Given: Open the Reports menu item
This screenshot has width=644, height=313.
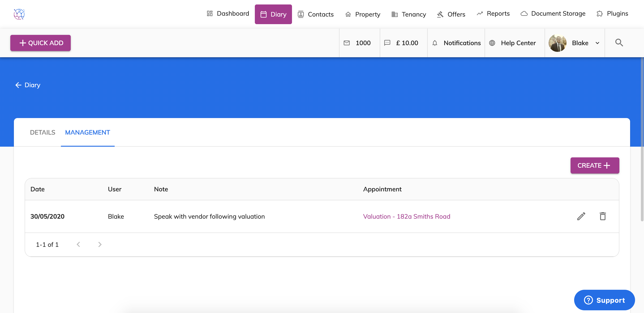Looking at the screenshot, I should tap(493, 13).
